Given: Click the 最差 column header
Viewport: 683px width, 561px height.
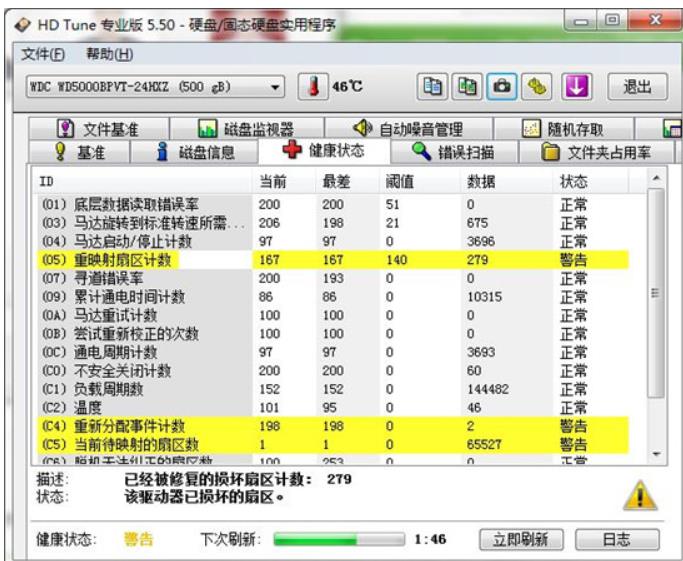Looking at the screenshot, I should [347, 181].
